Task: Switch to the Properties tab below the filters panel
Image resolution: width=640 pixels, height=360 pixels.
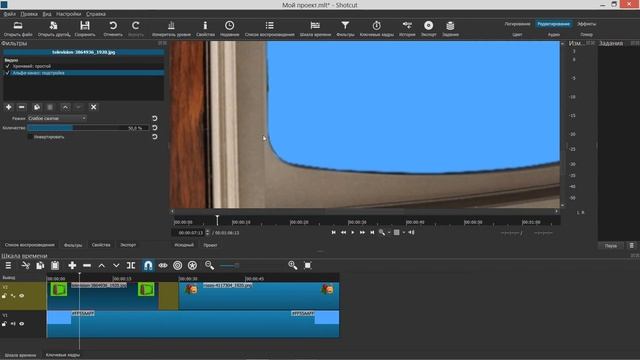Action: pos(101,245)
